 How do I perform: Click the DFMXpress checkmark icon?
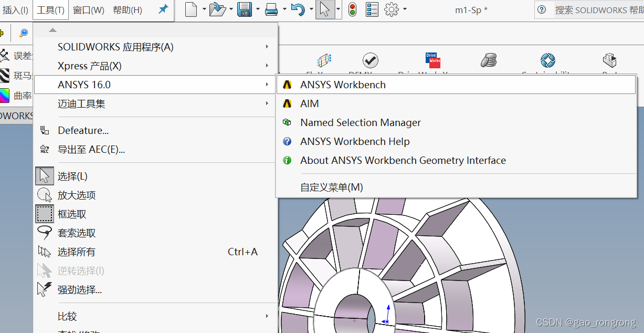coord(371,60)
